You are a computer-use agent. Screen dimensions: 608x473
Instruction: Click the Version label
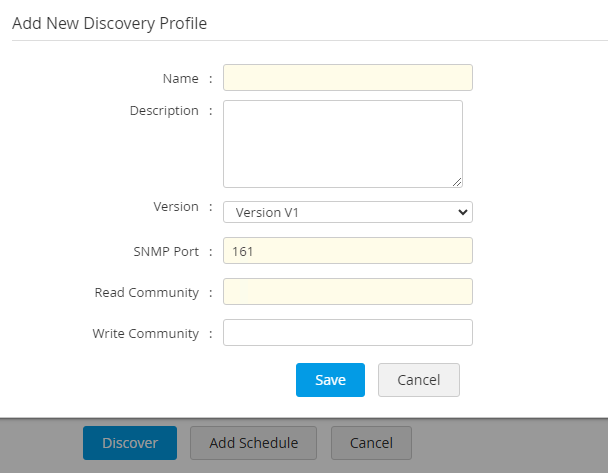[x=175, y=206]
